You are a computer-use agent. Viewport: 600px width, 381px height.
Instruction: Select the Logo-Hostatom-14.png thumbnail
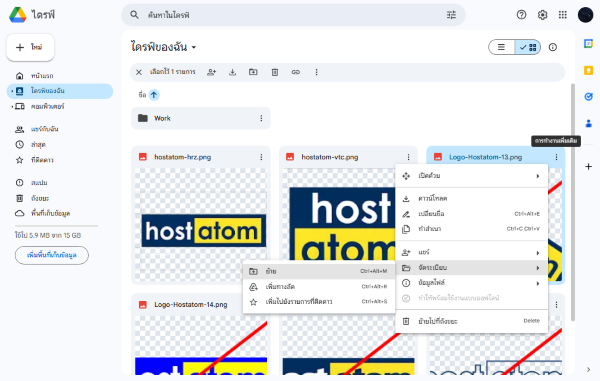(201, 345)
